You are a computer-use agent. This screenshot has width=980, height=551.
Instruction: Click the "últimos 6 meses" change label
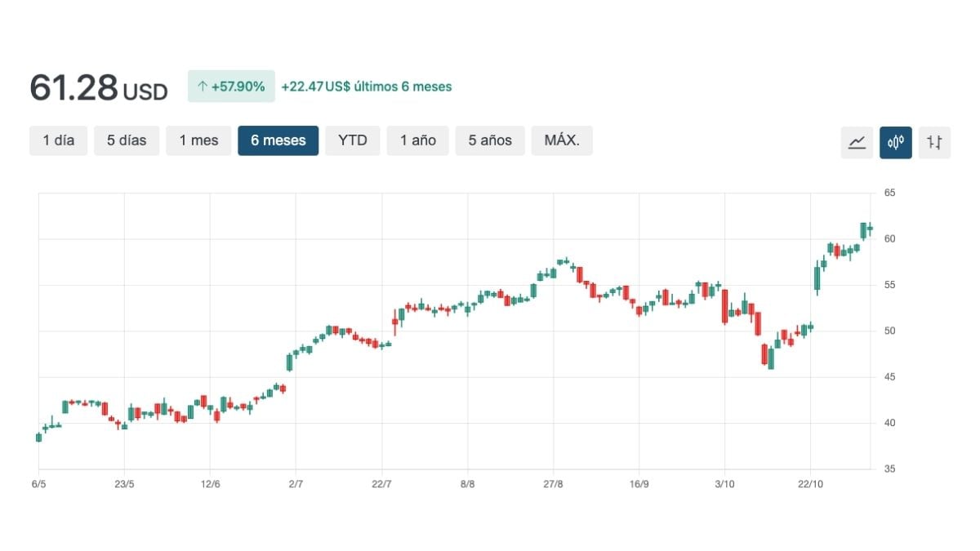[x=403, y=87]
